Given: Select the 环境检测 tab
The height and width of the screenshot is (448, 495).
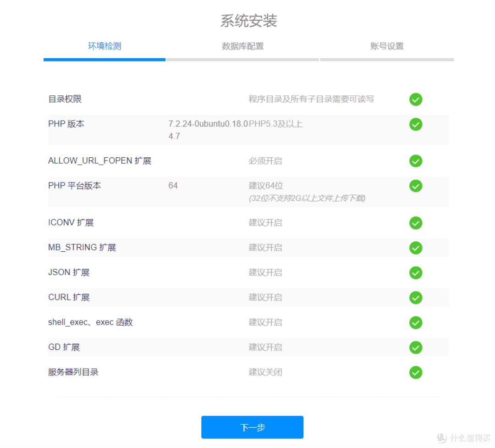Looking at the screenshot, I should point(104,46).
